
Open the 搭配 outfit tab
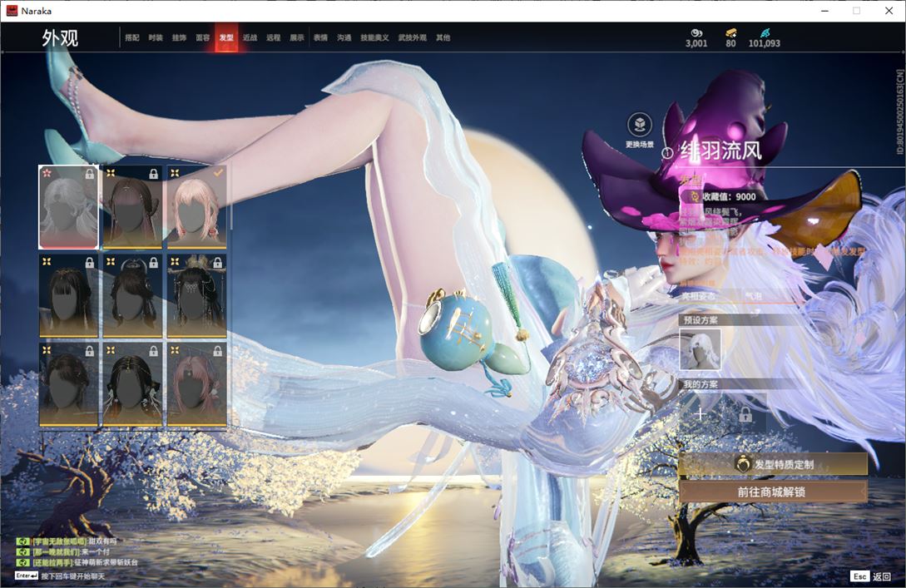[x=132, y=37]
